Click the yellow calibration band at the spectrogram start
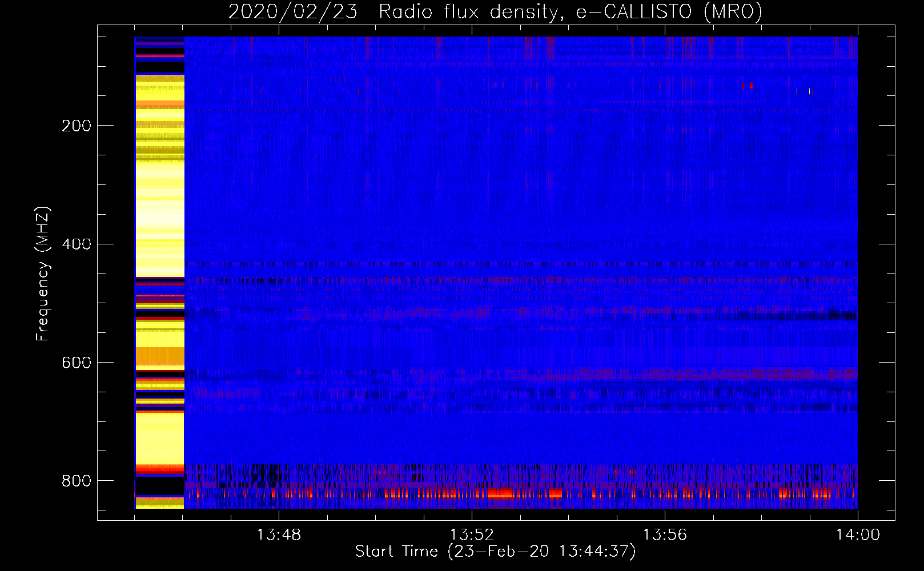The width and height of the screenshot is (924, 571). click(159, 272)
